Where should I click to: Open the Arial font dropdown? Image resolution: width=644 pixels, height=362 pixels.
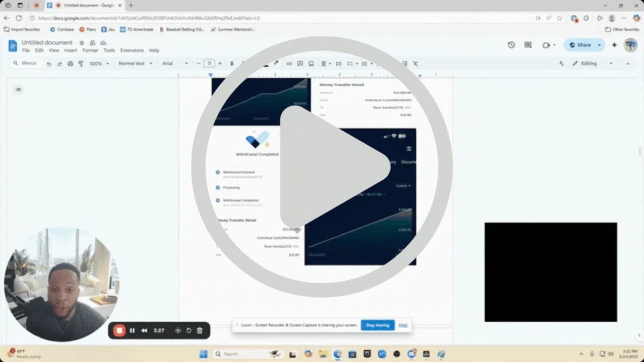pyautogui.click(x=175, y=63)
